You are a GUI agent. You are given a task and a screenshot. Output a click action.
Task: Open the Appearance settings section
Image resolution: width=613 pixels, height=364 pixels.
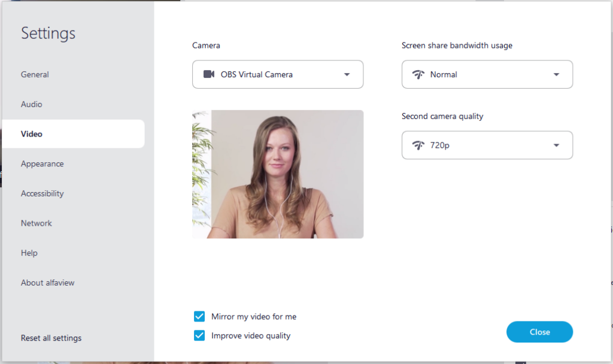[x=42, y=163]
